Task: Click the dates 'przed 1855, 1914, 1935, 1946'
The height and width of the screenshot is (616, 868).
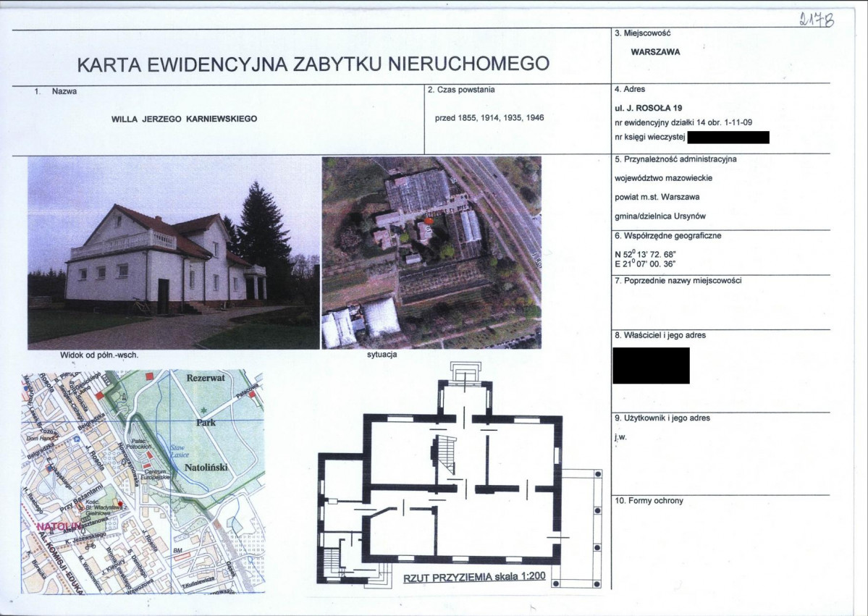Action: 489,117
